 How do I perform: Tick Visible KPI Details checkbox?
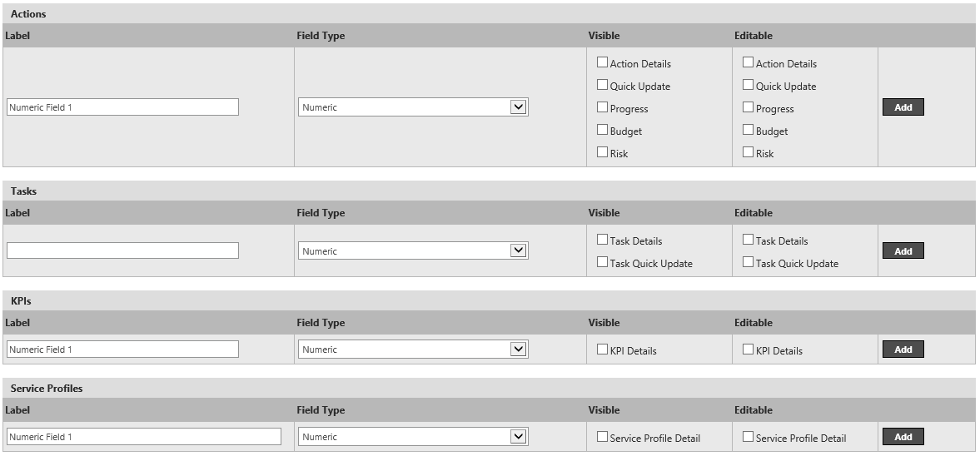tap(602, 349)
